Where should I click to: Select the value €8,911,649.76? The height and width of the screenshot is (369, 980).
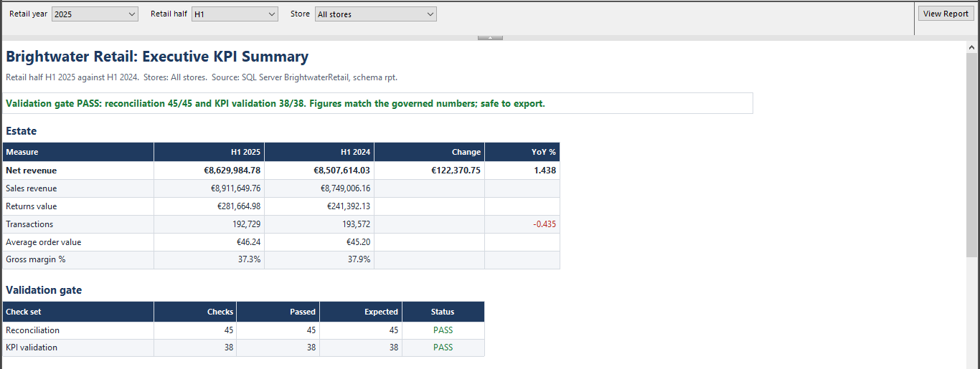point(235,188)
